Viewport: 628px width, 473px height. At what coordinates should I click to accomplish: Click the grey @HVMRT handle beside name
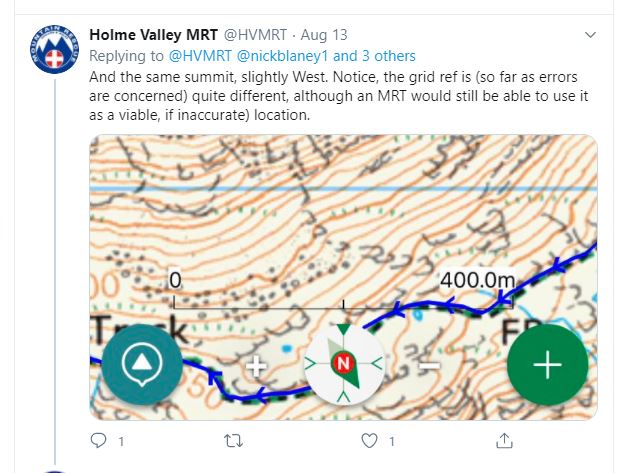(x=256, y=35)
